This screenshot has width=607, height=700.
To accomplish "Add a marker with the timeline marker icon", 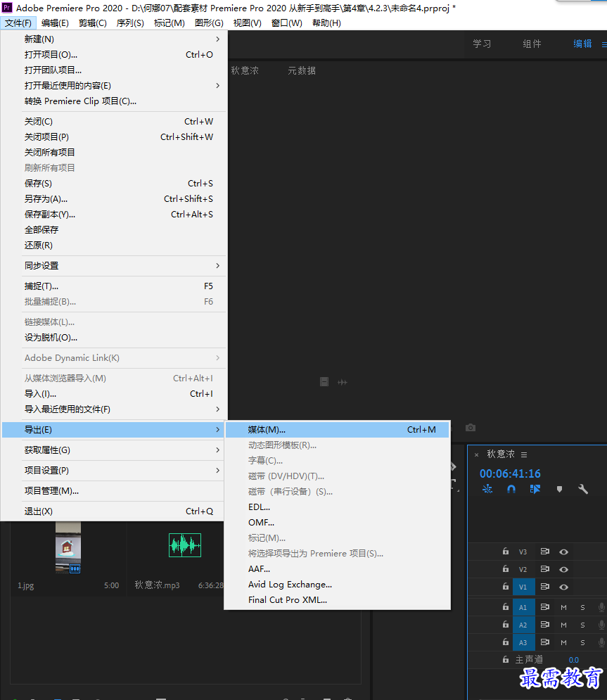I will coord(559,489).
